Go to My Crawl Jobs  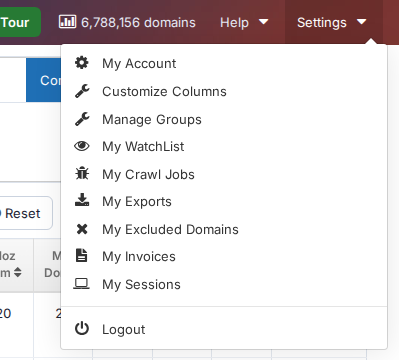148,174
